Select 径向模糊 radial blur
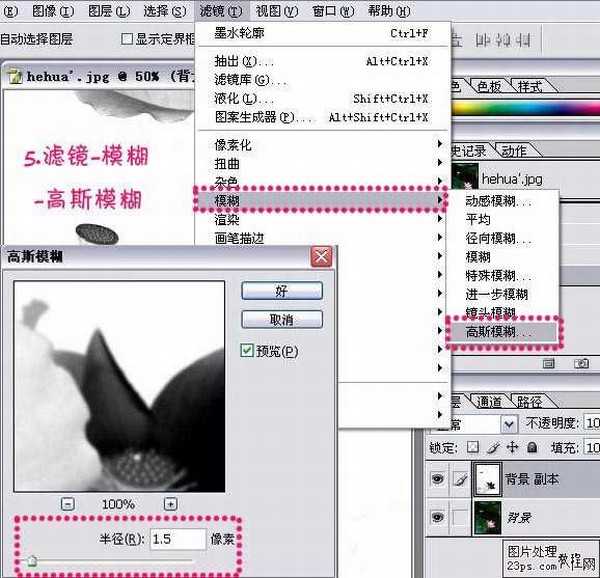This screenshot has width=600, height=578. coord(503,238)
